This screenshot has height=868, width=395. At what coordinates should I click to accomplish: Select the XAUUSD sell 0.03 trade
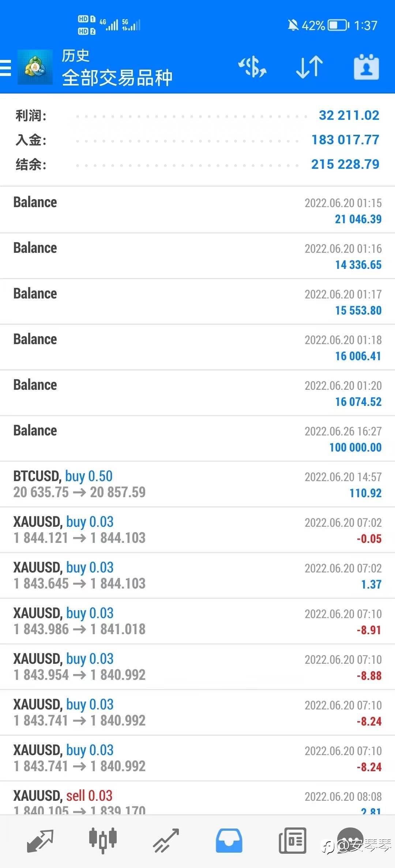[197, 799]
